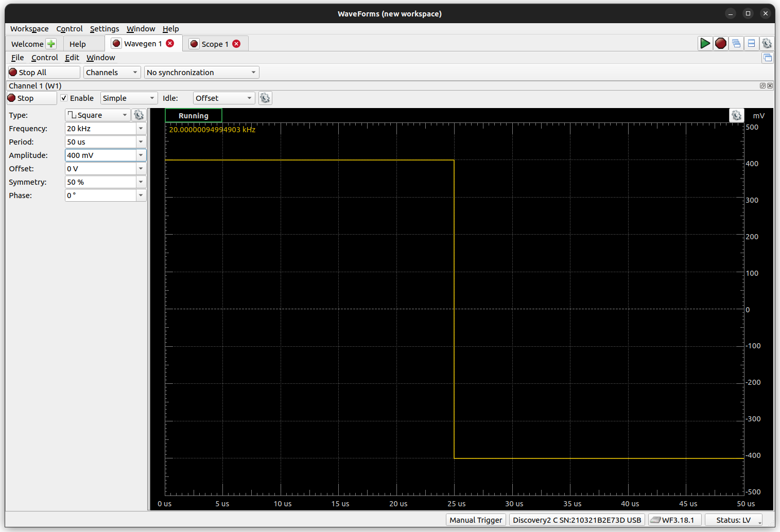Open the No synchronization dropdown

pos(202,73)
